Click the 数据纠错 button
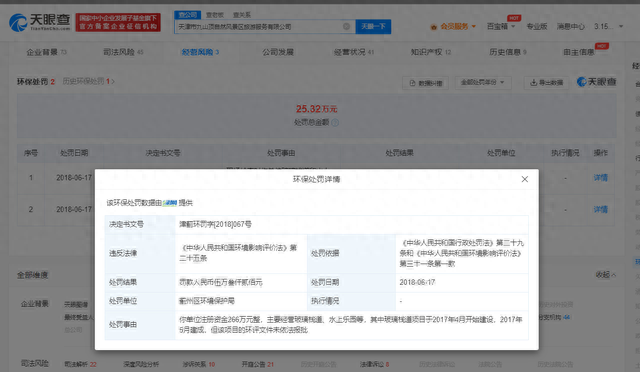This screenshot has width=640, height=372. click(425, 83)
